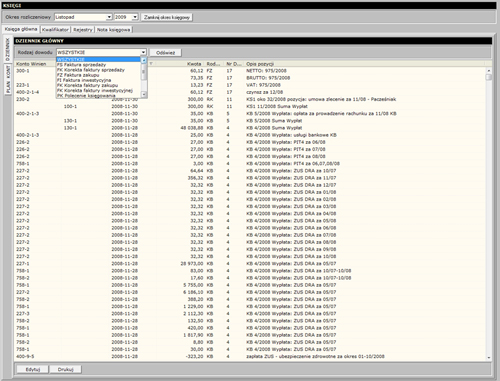Switch to Księga główna tab
500x381 pixels.
click(x=21, y=29)
